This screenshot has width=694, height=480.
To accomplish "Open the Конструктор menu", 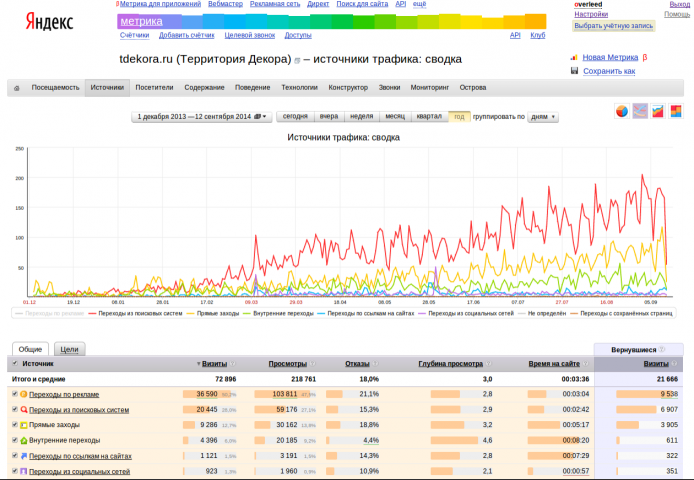I will coord(348,88).
